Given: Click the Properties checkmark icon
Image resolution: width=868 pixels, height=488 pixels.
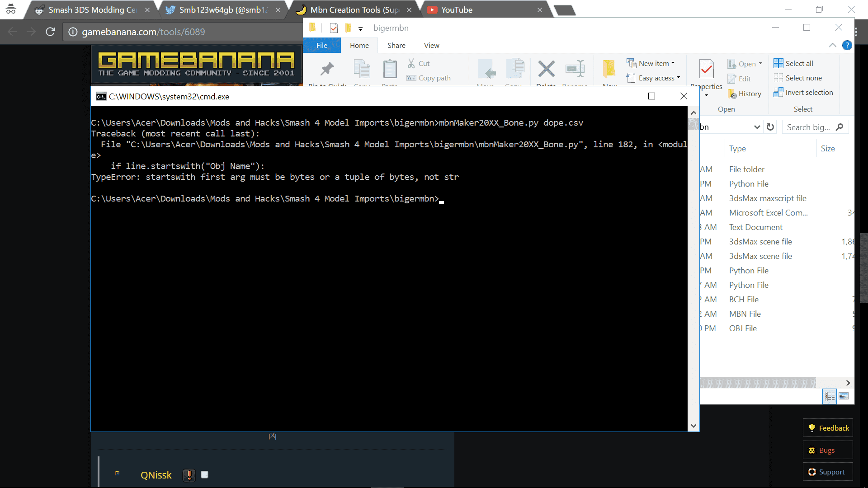Looking at the screenshot, I should [707, 69].
